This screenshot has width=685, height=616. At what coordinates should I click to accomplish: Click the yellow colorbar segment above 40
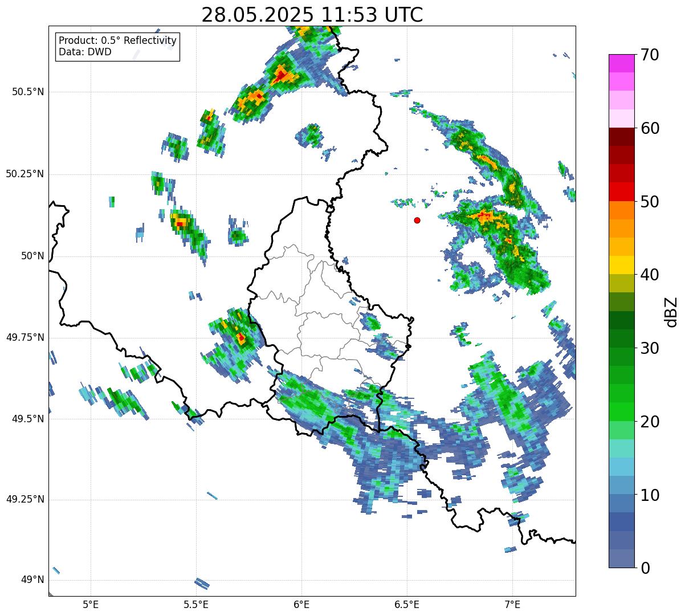tap(622, 266)
